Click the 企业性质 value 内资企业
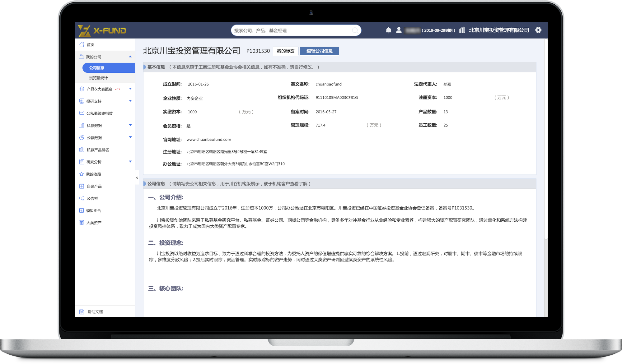 pyautogui.click(x=194, y=99)
